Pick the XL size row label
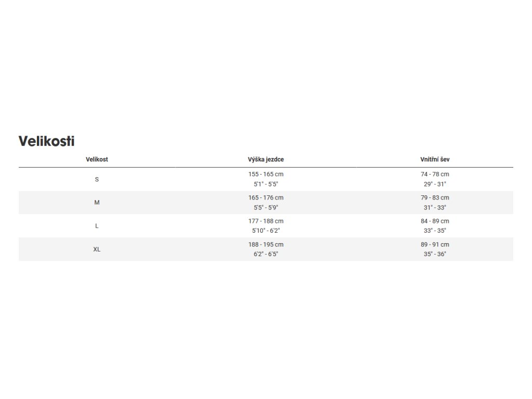Screen dimensions: 532x399 pyautogui.click(x=97, y=249)
